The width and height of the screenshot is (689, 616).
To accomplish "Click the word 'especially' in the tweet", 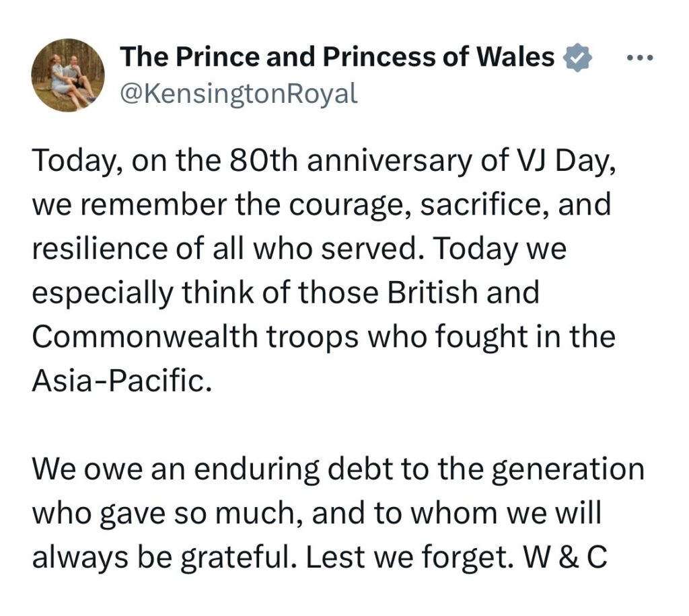I will click(102, 293).
